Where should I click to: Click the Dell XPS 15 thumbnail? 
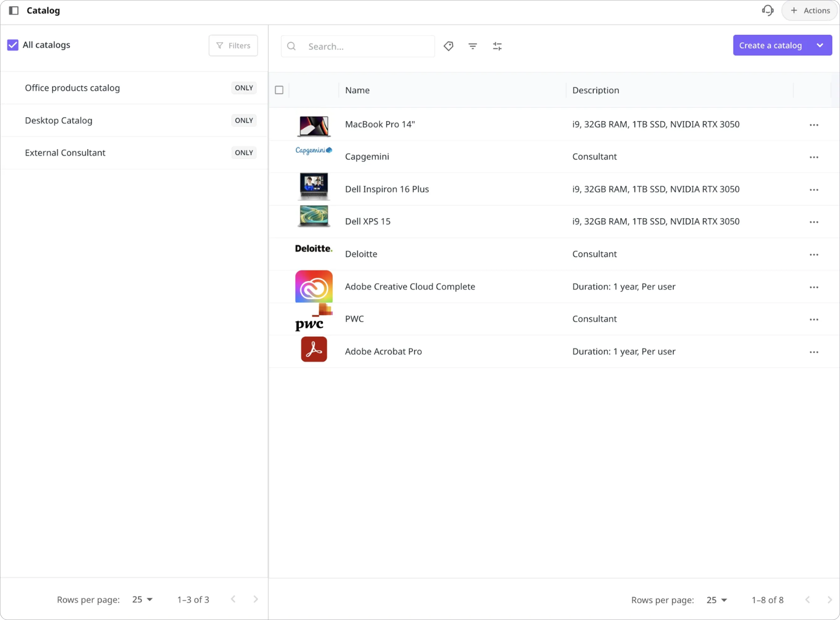tap(314, 216)
